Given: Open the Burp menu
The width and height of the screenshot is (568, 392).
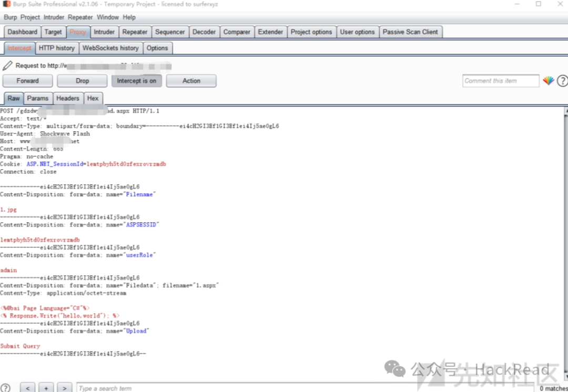Looking at the screenshot, I should click(x=10, y=17).
